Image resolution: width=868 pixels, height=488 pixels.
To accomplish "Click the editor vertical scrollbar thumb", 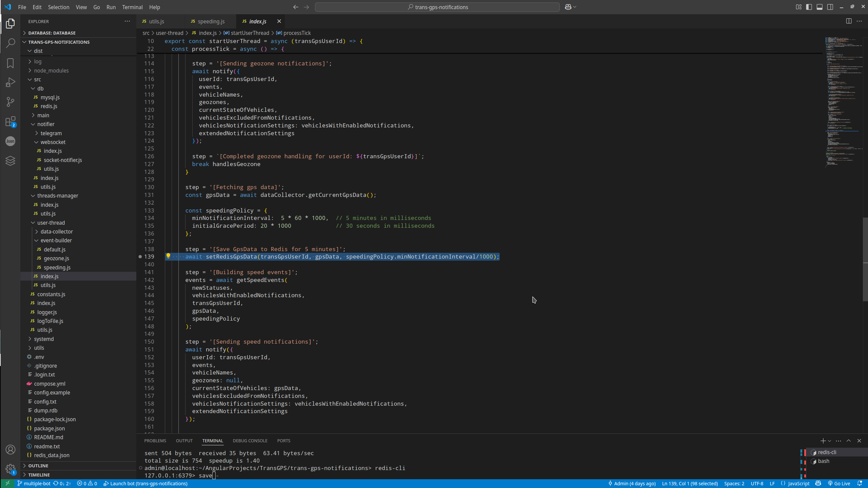I will pyautogui.click(x=865, y=259).
